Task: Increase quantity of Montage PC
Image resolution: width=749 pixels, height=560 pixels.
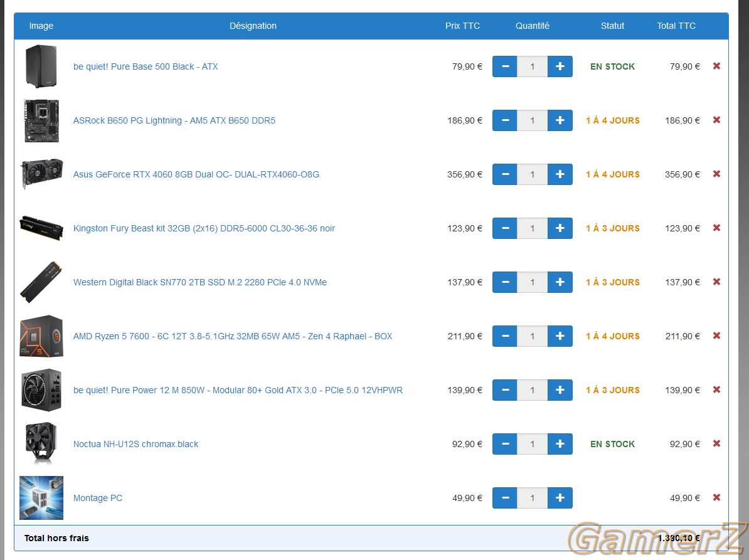Action: [x=560, y=498]
